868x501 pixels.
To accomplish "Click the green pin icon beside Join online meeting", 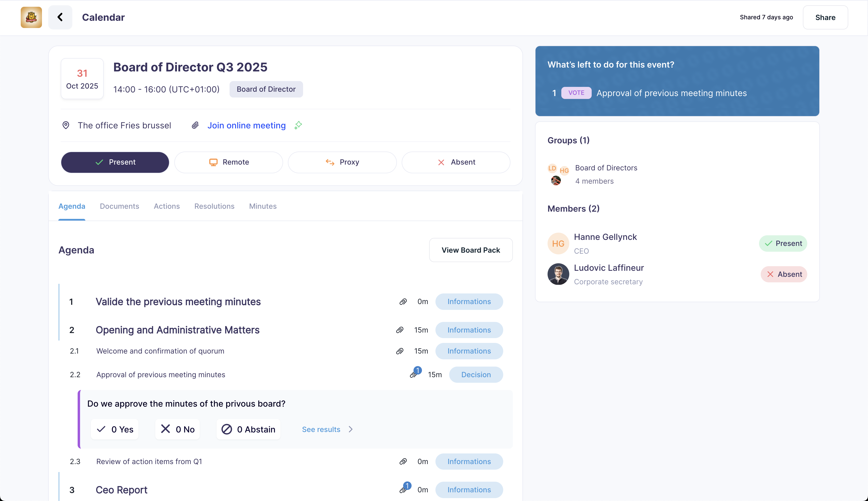I will pyautogui.click(x=298, y=125).
